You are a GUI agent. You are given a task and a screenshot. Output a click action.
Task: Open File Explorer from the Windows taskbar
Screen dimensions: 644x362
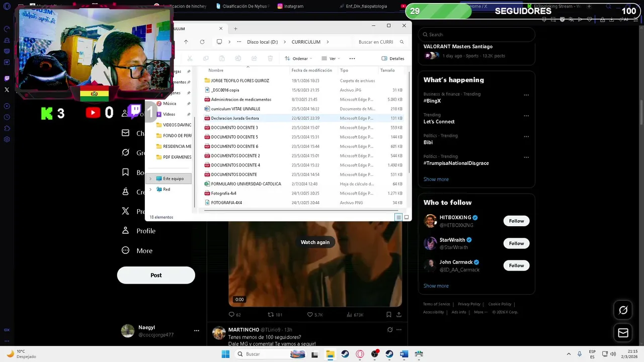click(x=330, y=354)
